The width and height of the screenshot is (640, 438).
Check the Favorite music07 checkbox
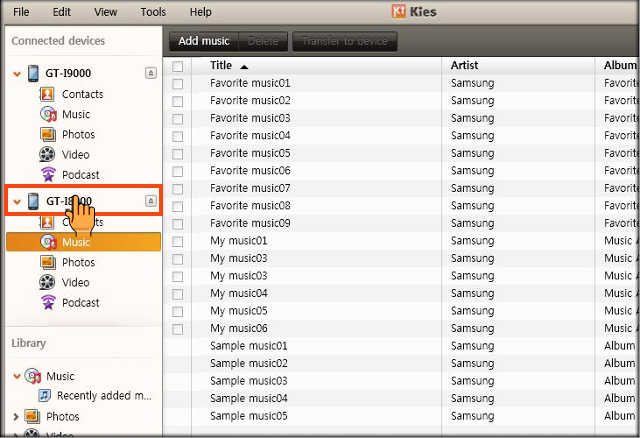[x=178, y=189]
